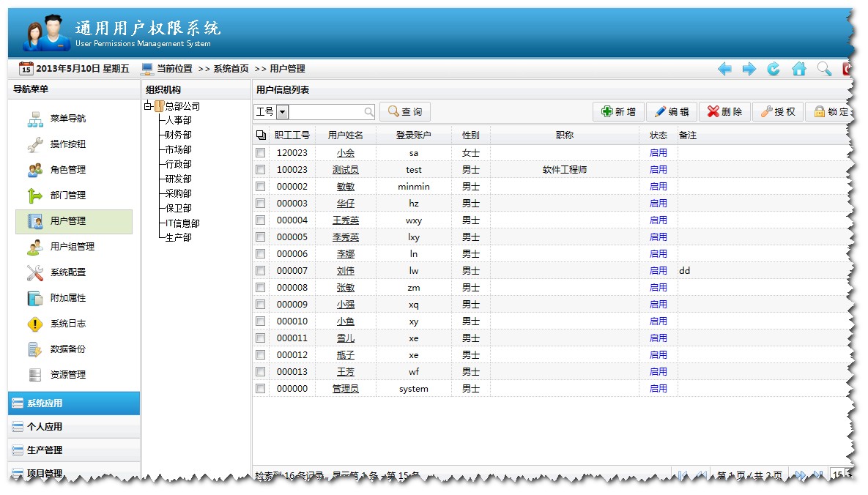The height and width of the screenshot is (495, 868).
Task: Open the home page icon
Action: coord(798,68)
